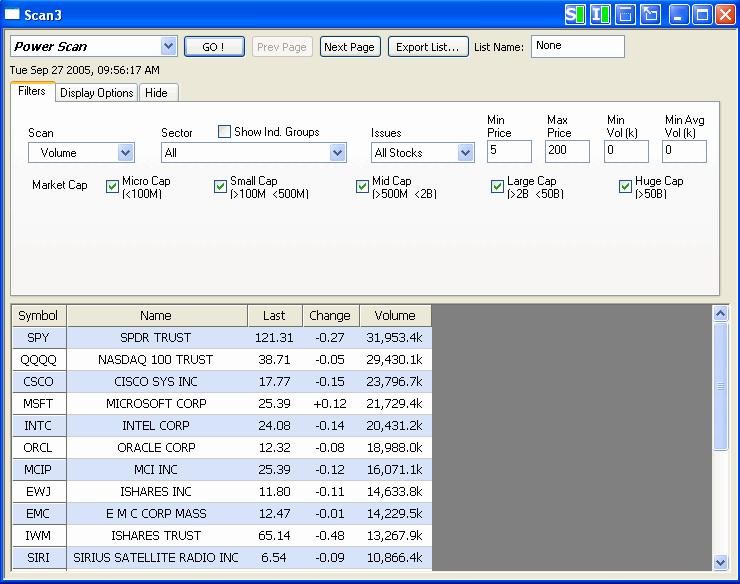Open the Hide tab

[156, 93]
